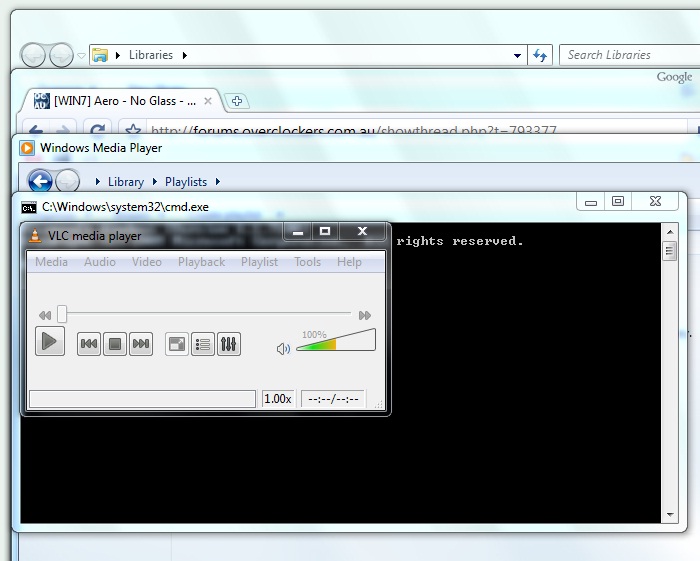Expand arrow between Library and Playlists

[154, 182]
